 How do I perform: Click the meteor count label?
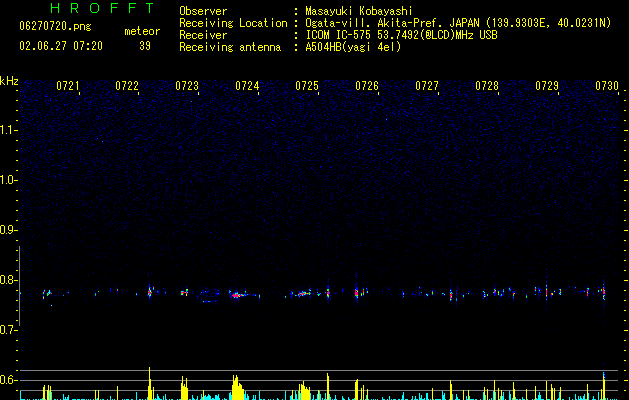[x=142, y=31]
